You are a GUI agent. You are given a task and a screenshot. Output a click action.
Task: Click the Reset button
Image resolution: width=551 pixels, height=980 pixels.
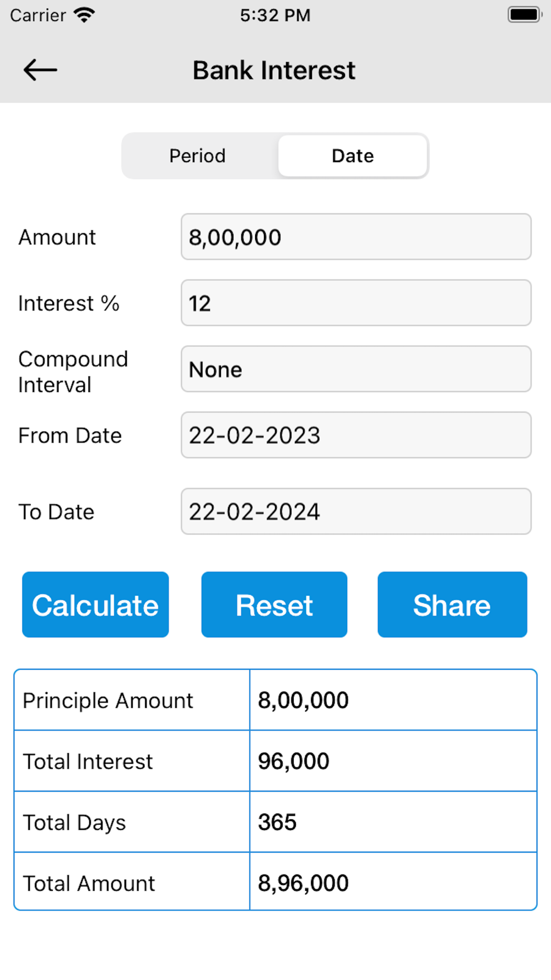click(274, 605)
